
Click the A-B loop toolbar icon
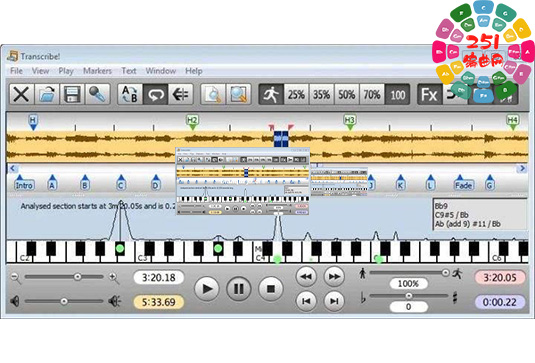point(130,94)
